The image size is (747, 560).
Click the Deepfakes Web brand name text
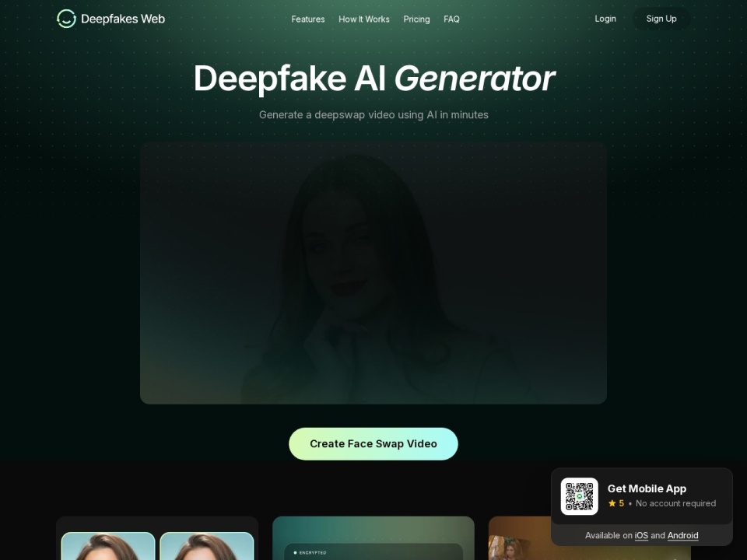click(x=123, y=19)
